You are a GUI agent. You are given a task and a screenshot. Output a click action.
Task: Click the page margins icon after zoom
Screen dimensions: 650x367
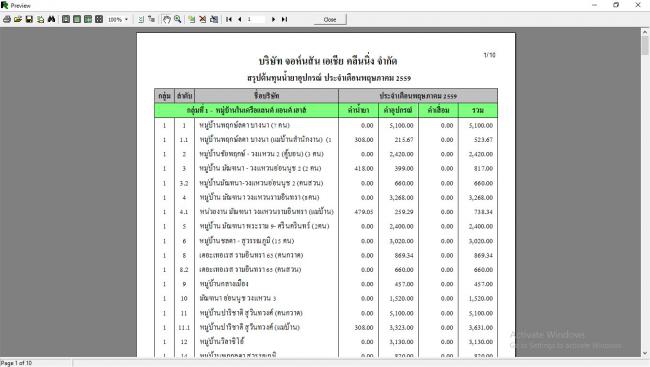141,19
